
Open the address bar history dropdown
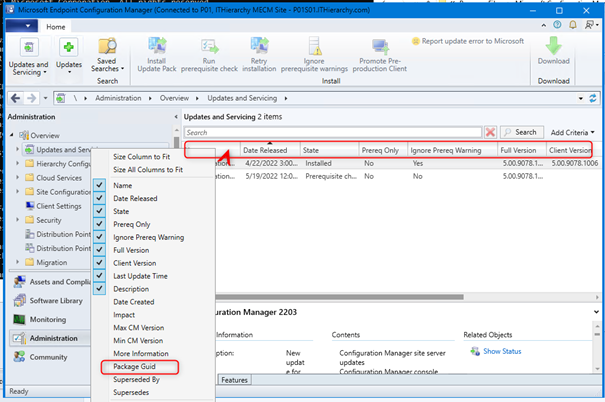click(x=581, y=98)
